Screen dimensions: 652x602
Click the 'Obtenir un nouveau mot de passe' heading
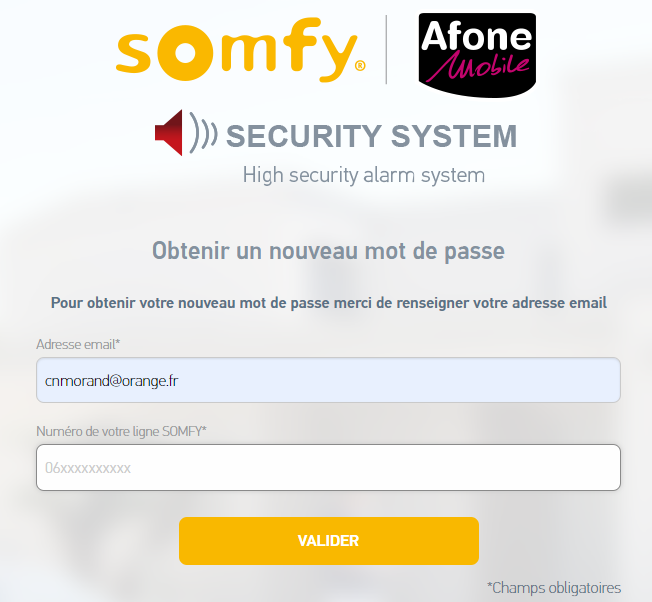tap(328, 250)
